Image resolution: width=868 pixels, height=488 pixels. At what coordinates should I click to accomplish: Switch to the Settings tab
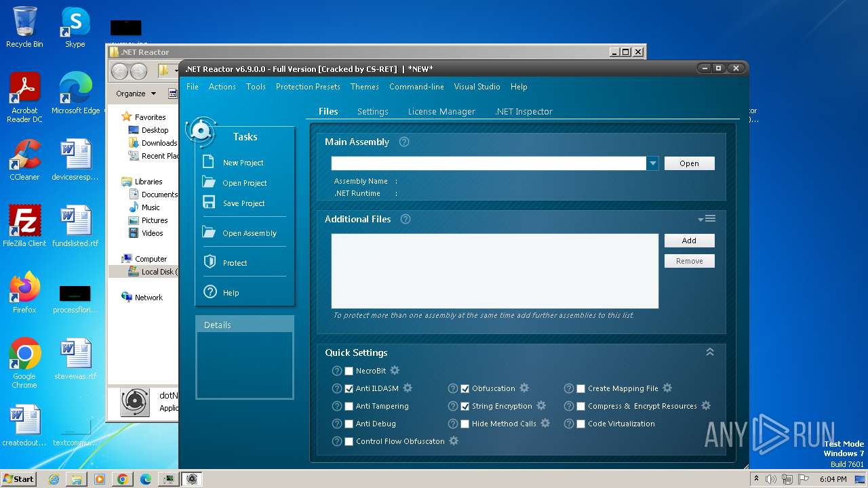373,112
